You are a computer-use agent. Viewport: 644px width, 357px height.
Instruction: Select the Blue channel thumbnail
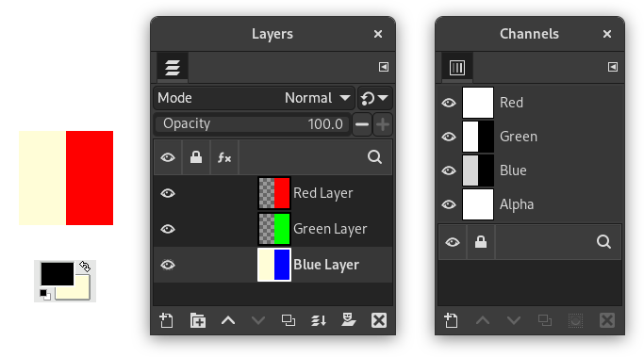click(478, 170)
